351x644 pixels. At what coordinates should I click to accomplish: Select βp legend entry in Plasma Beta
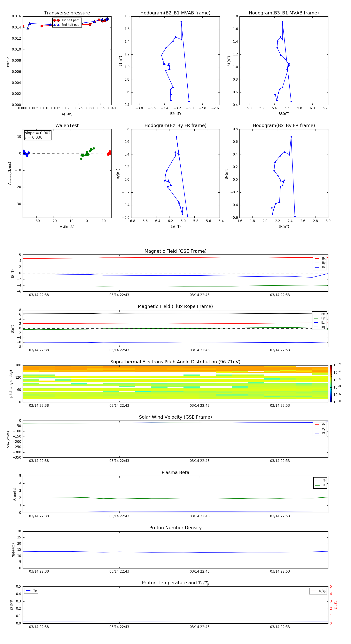click(x=321, y=480)
